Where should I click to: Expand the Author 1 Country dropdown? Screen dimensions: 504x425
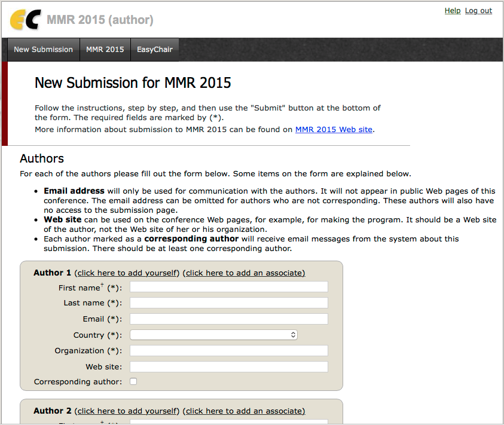point(213,335)
